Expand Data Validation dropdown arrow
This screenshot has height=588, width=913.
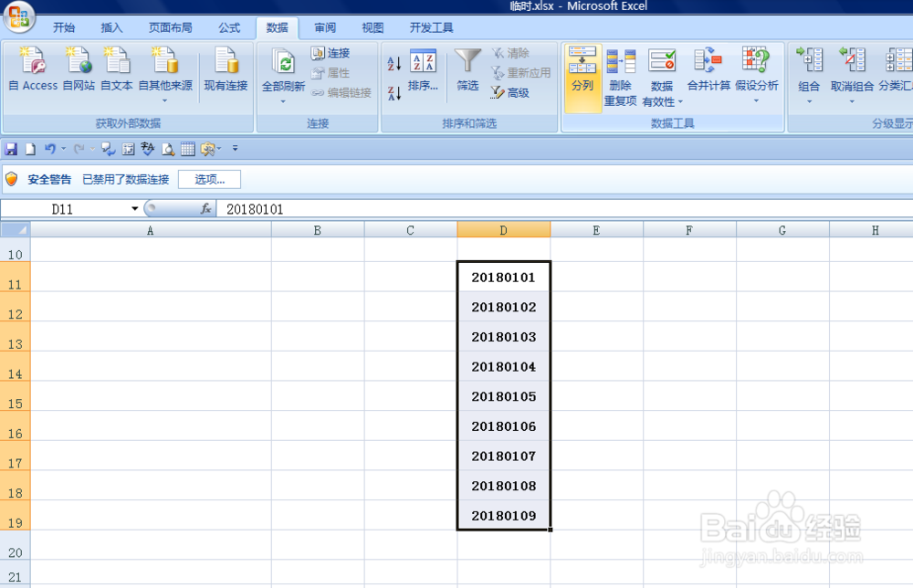pos(680,102)
